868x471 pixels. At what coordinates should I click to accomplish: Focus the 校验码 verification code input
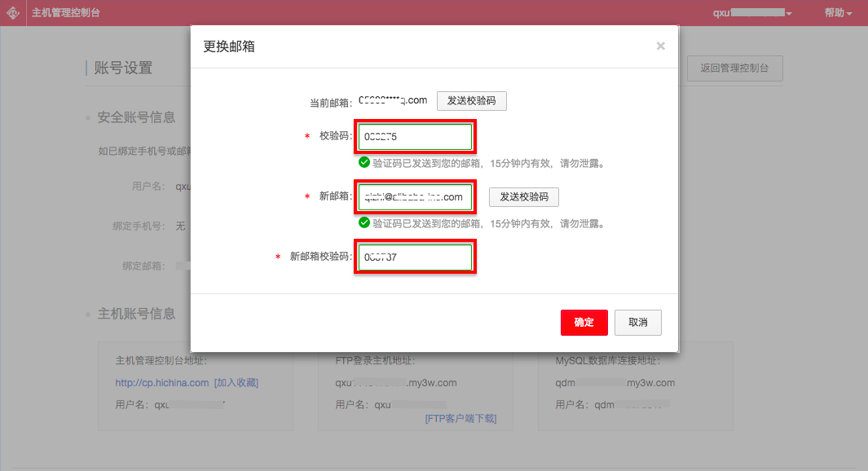(x=415, y=137)
